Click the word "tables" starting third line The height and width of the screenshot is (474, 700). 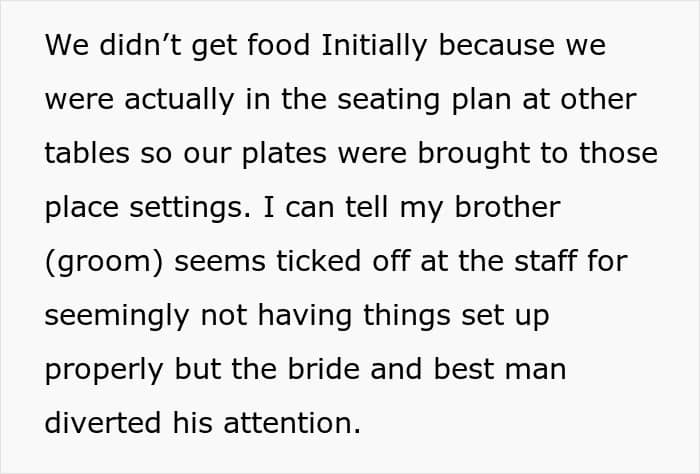point(87,153)
